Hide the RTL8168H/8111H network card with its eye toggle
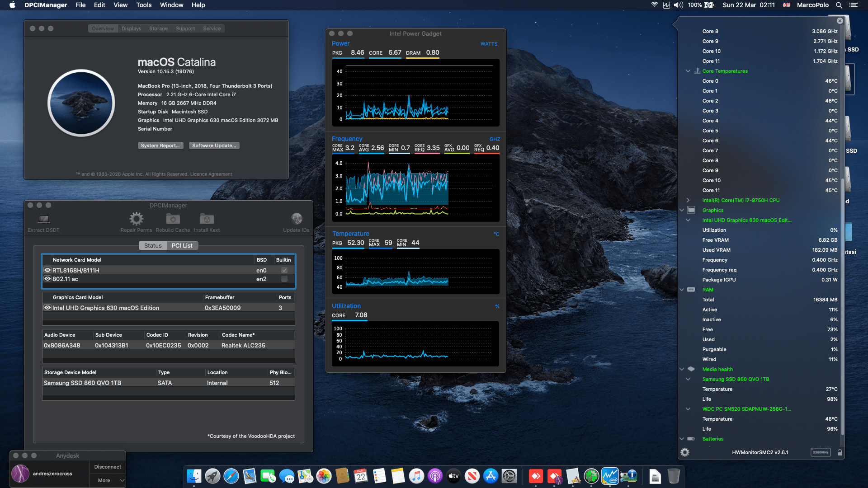Screen dimensions: 868x488 point(47,270)
